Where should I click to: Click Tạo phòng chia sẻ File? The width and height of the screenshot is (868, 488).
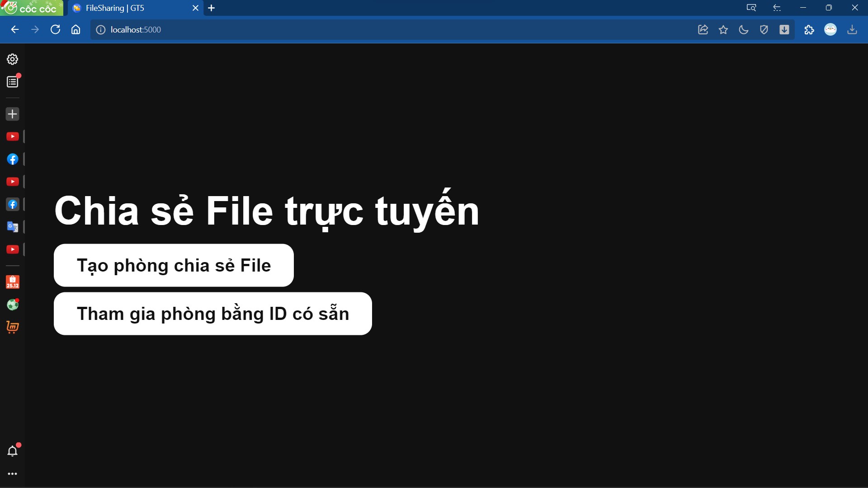(173, 265)
